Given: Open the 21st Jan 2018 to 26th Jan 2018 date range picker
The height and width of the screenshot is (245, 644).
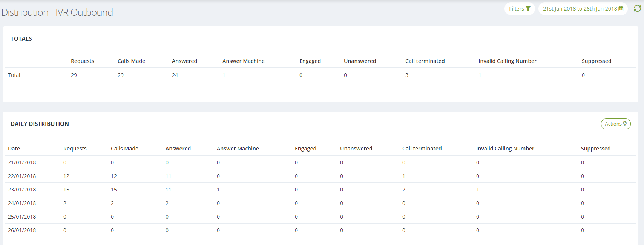Looking at the screenshot, I should [x=583, y=9].
